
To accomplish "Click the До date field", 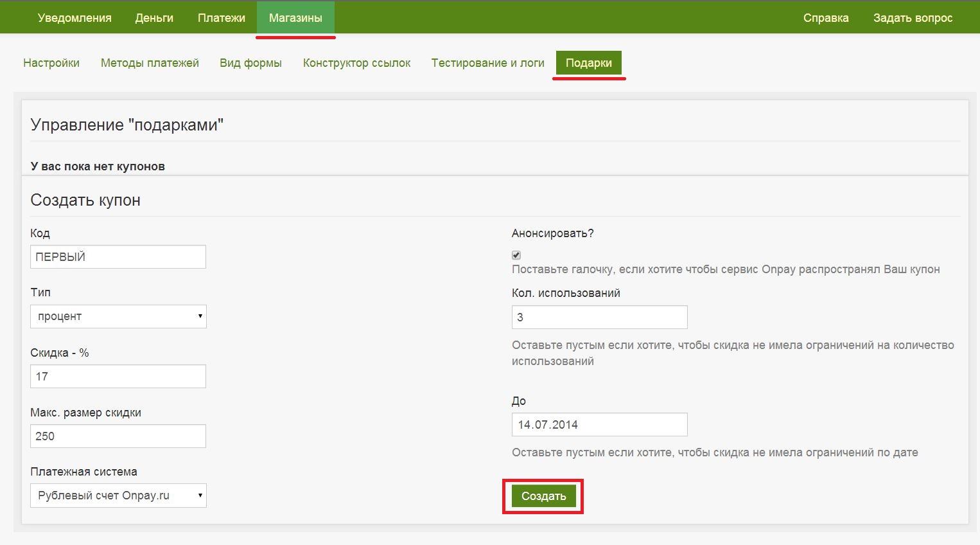I will click(599, 424).
